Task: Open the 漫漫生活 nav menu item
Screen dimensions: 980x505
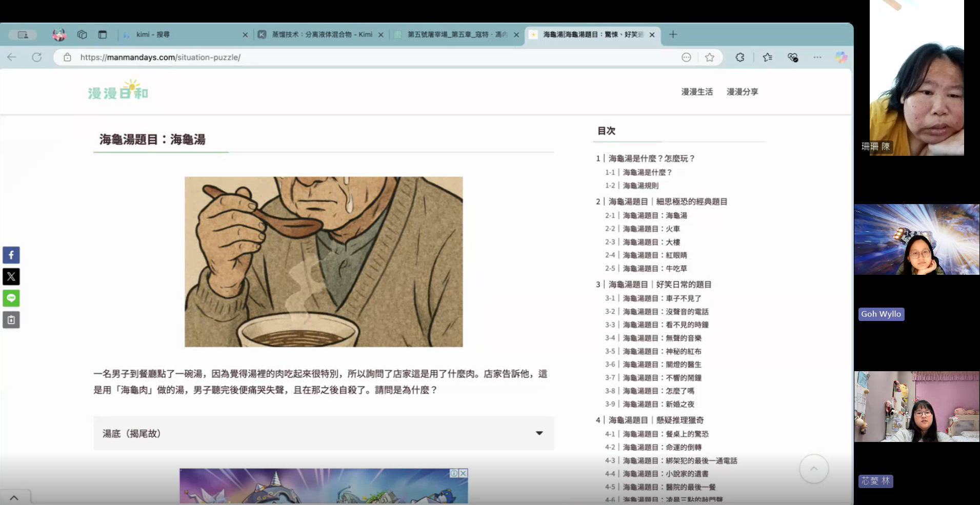Action: 697,92
